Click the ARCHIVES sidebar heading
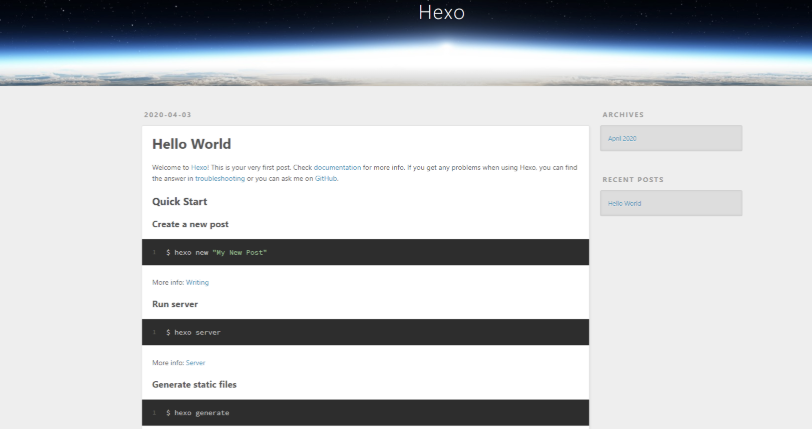Viewport: 812px width, 433px height. [x=623, y=114]
